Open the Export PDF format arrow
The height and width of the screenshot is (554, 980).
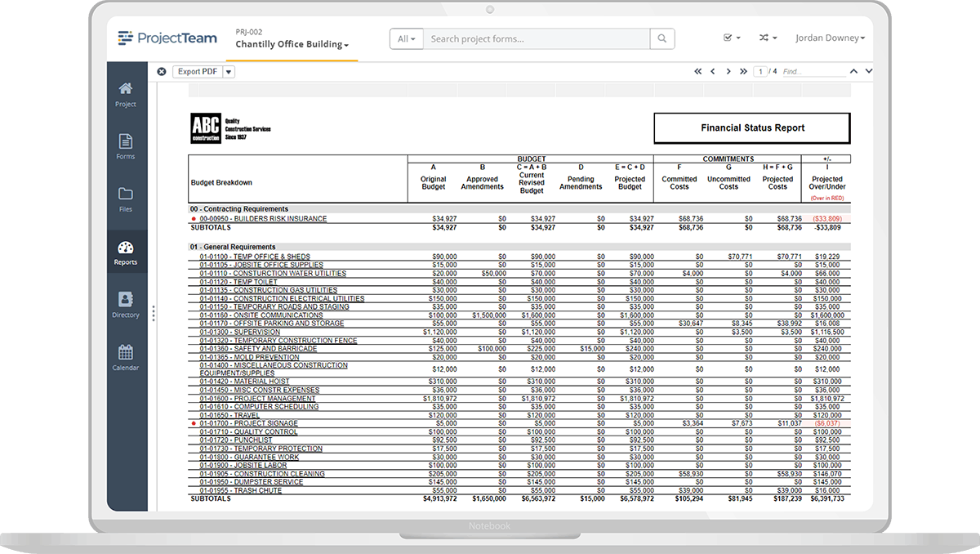229,72
